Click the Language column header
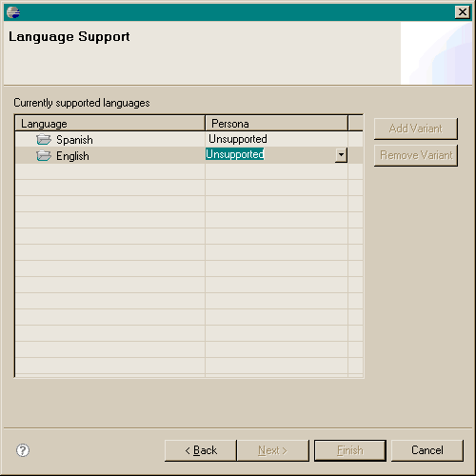This screenshot has width=476, height=476. tap(109, 123)
